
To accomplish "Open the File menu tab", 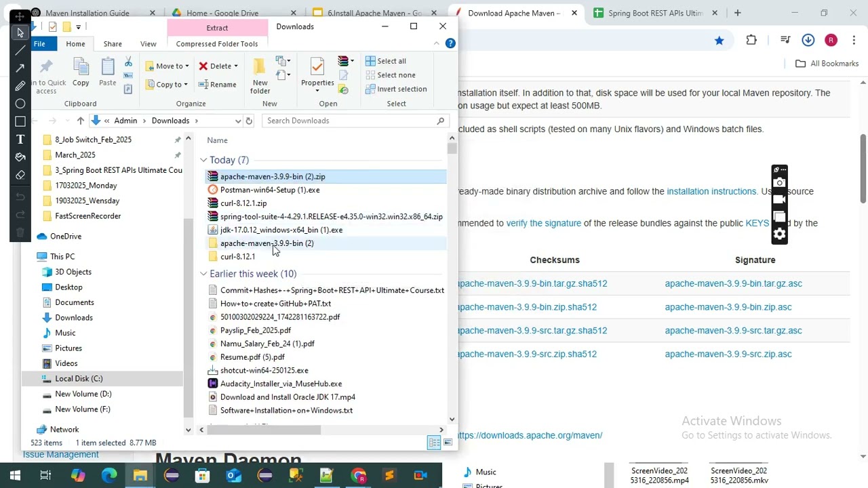I will 39,44.
